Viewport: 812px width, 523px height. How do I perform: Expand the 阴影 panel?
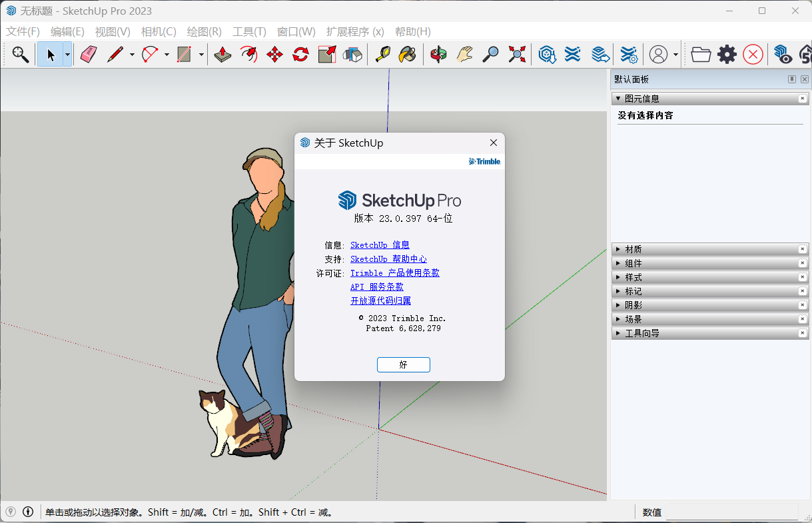point(618,305)
